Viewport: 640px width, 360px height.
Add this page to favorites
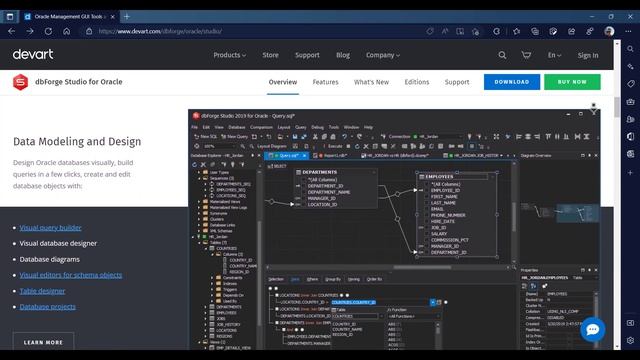pyautogui.click(x=476, y=31)
